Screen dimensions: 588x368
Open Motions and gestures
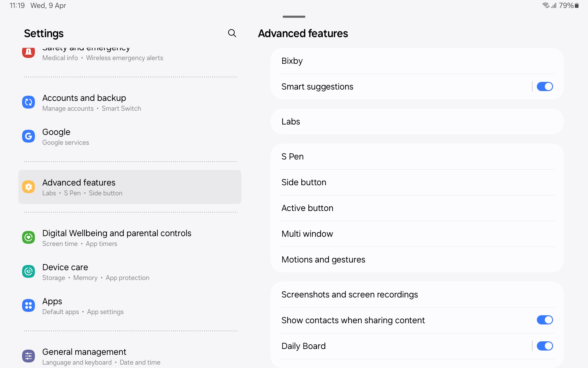tap(417, 259)
